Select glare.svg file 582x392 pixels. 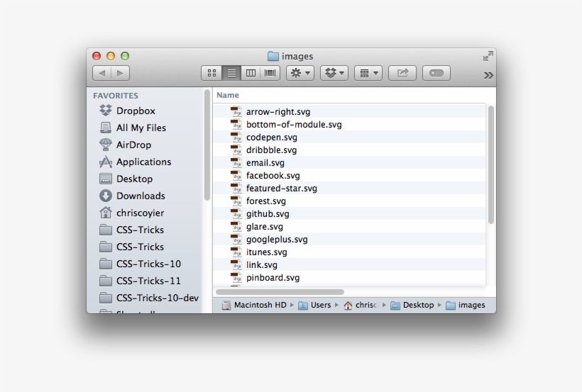349,227
